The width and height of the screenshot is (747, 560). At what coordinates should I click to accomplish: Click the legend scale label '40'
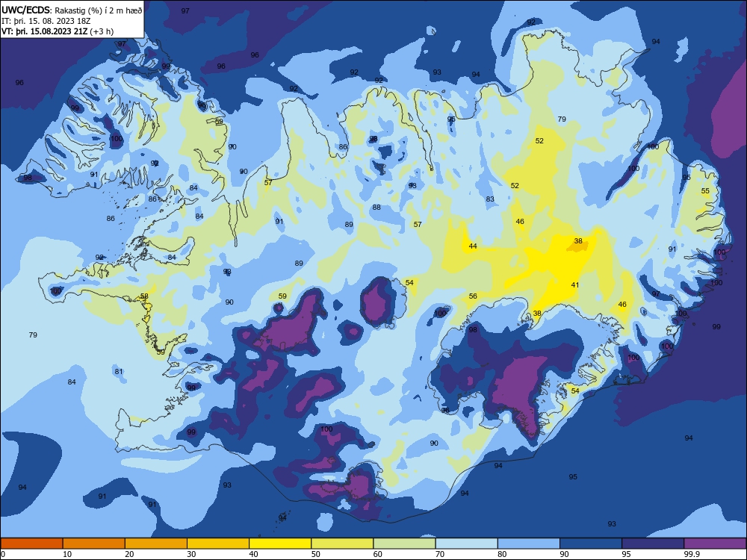pos(253,554)
